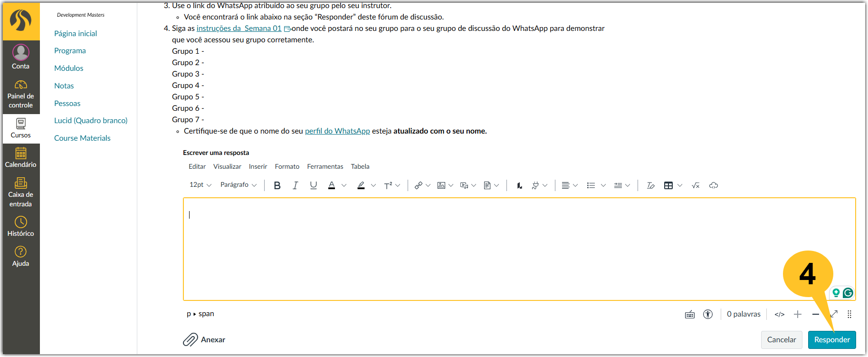The image size is (868, 357).
Task: Open Programa in course menu
Action: (70, 51)
